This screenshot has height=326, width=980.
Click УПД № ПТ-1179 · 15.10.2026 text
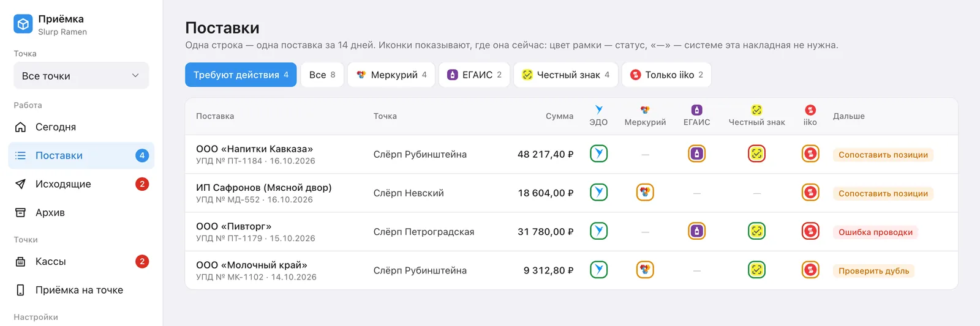(x=255, y=238)
